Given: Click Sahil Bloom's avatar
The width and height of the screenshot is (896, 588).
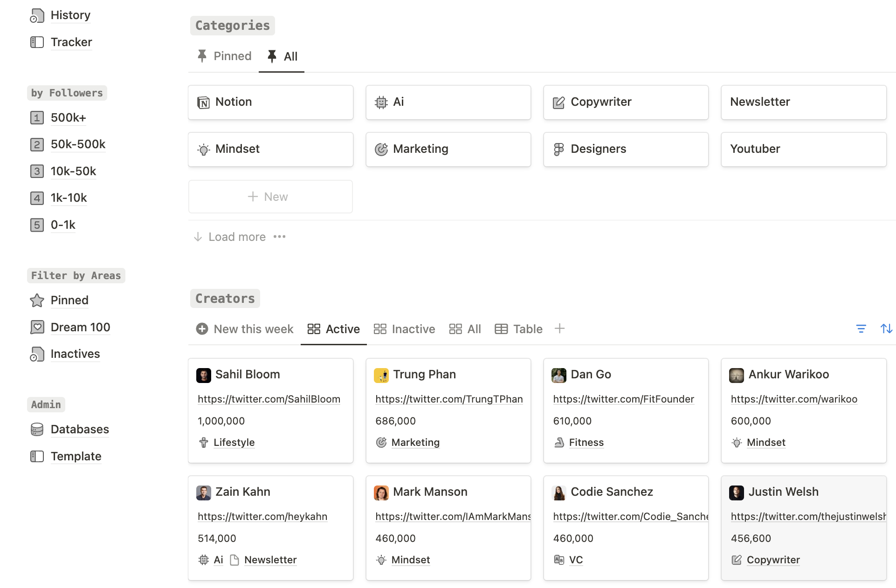Looking at the screenshot, I should pos(204,375).
